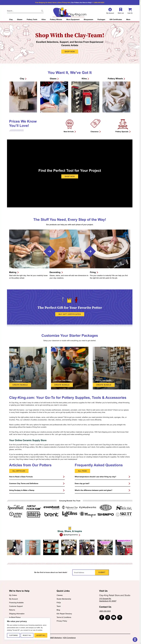Expand How to Read a Glaze Formula article
The image size is (141, 644).
[37, 477]
